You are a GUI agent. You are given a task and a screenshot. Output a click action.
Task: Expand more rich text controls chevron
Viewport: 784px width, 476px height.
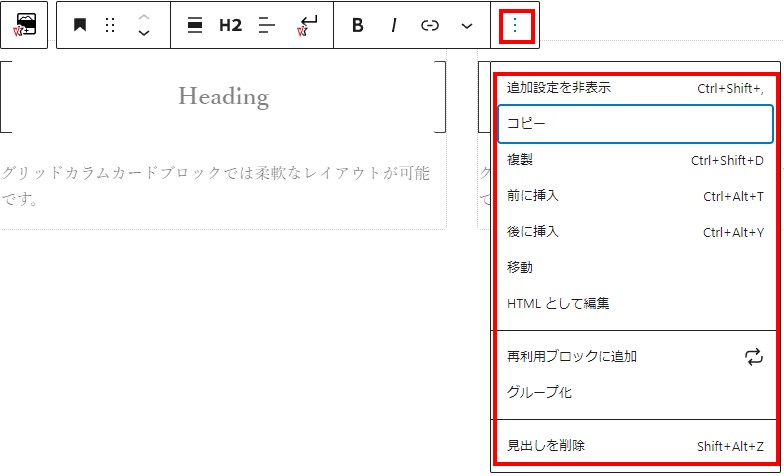pos(466,25)
